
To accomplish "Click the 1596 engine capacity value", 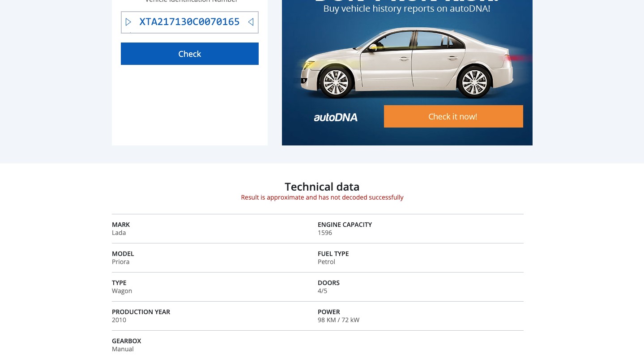I will (x=325, y=233).
